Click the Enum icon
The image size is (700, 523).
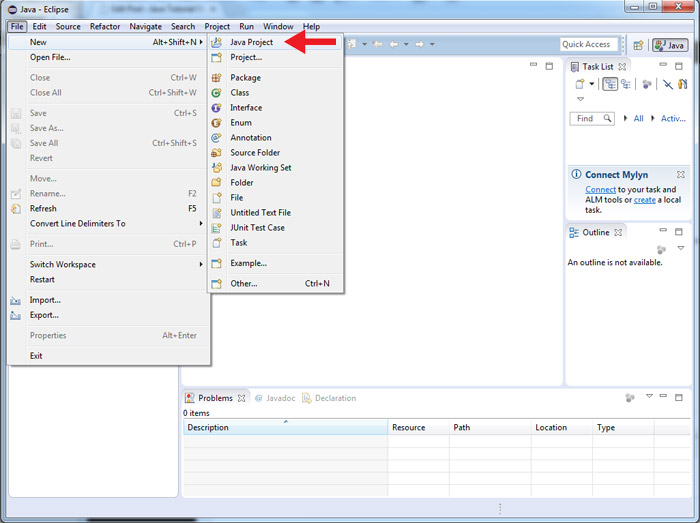click(217, 123)
